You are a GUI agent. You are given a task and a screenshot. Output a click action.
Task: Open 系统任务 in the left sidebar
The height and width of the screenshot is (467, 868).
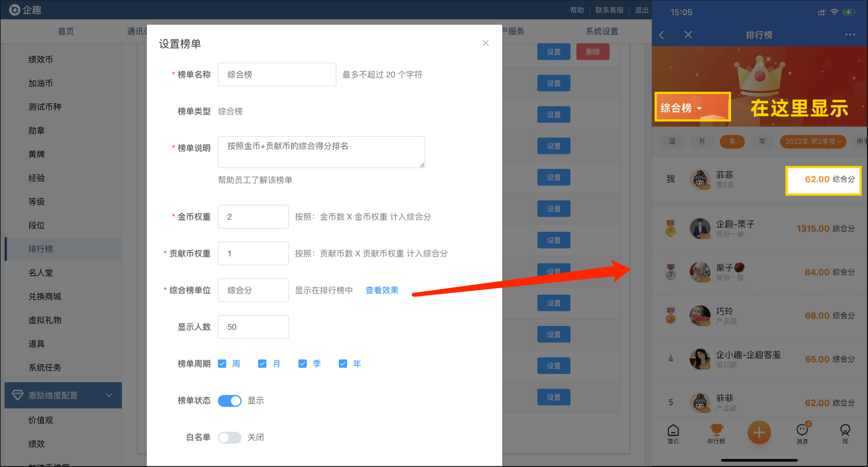click(45, 368)
